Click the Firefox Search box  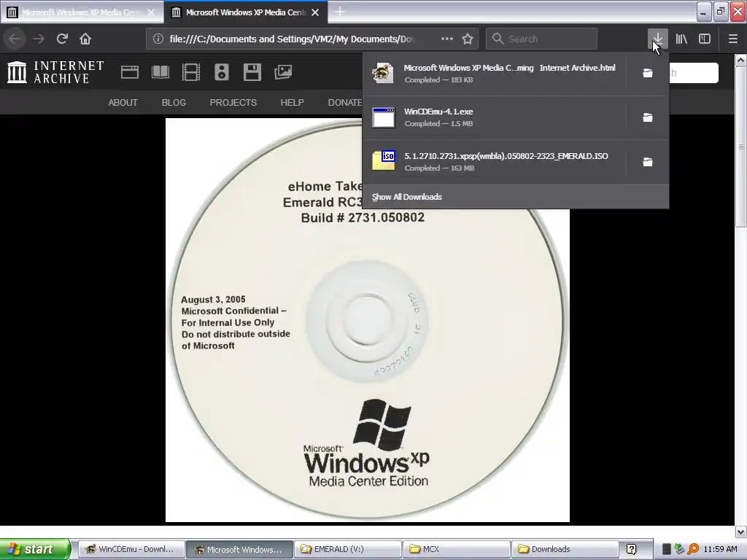(x=542, y=39)
